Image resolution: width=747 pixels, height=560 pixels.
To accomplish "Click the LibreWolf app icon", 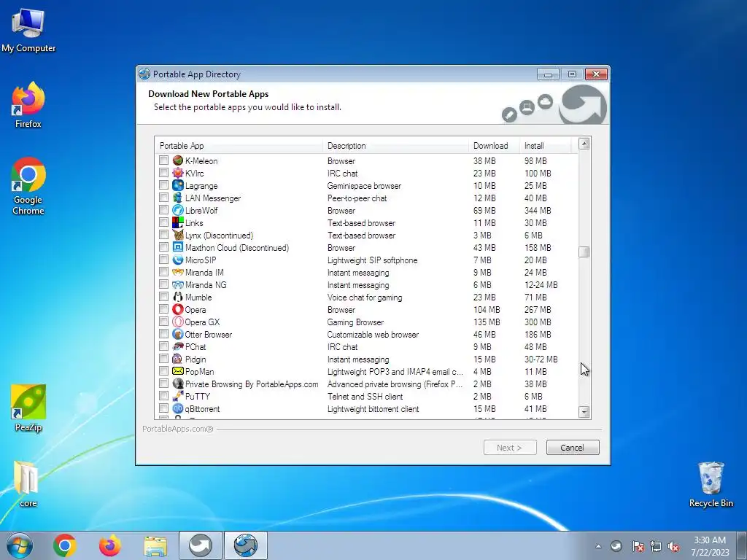I will tap(178, 210).
